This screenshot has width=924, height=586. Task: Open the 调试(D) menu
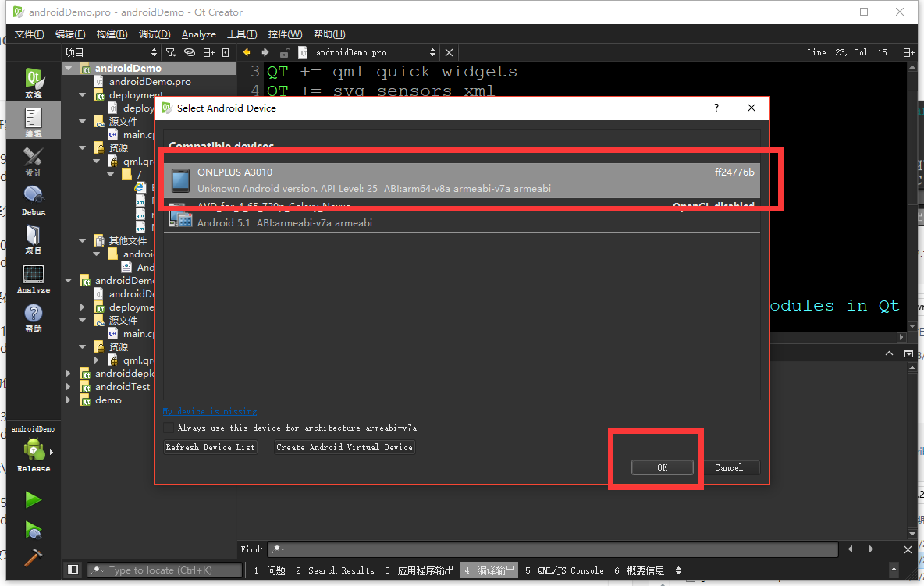click(x=155, y=34)
